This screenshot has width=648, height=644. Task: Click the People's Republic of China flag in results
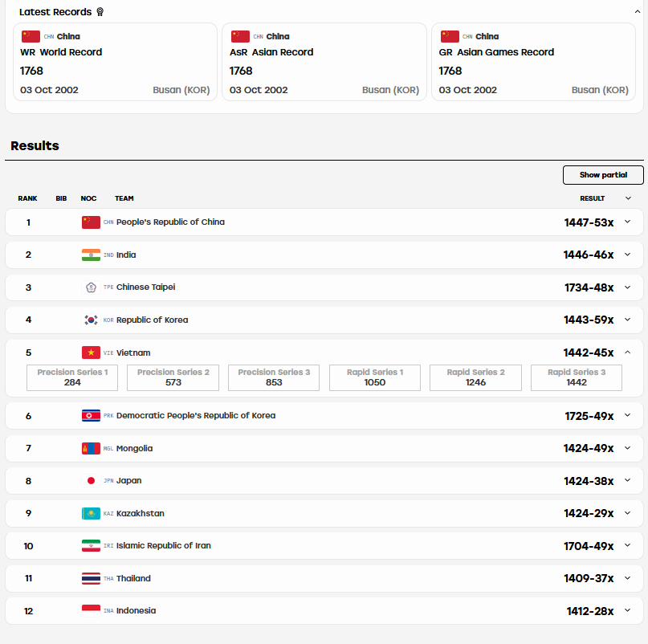[91, 222]
